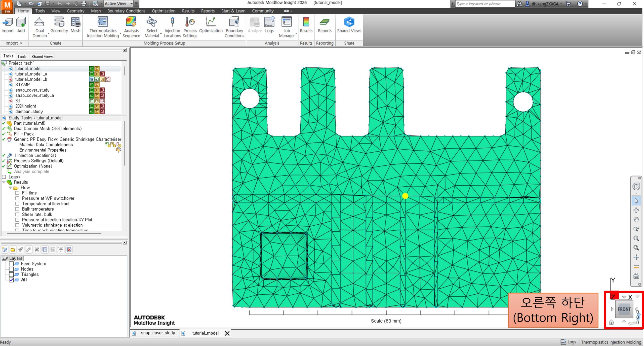Expand the Import panel dropdown arrow

pyautogui.click(x=21, y=43)
